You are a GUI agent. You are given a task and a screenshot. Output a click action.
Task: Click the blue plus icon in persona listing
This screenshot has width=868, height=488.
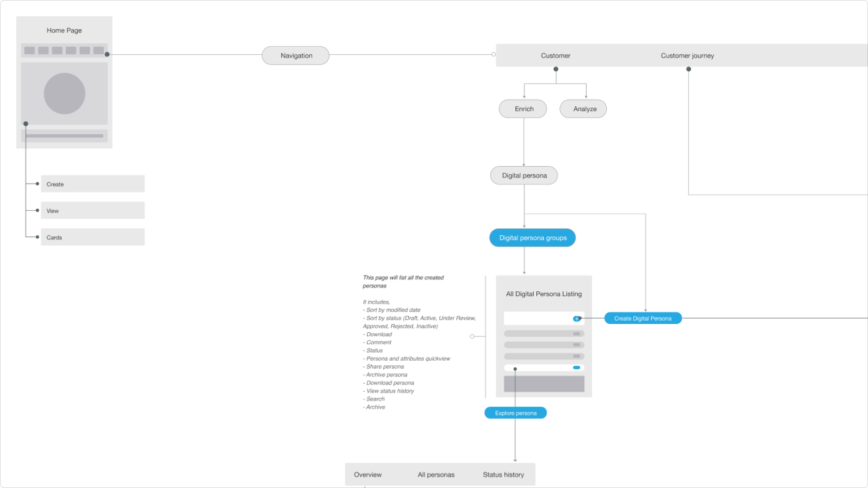pyautogui.click(x=576, y=319)
